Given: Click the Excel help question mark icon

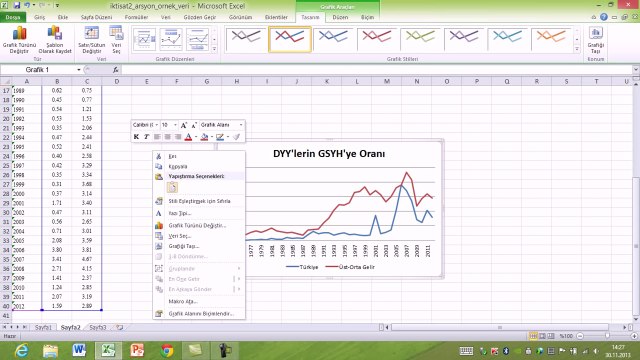Looking at the screenshot, I should click(x=604, y=17).
